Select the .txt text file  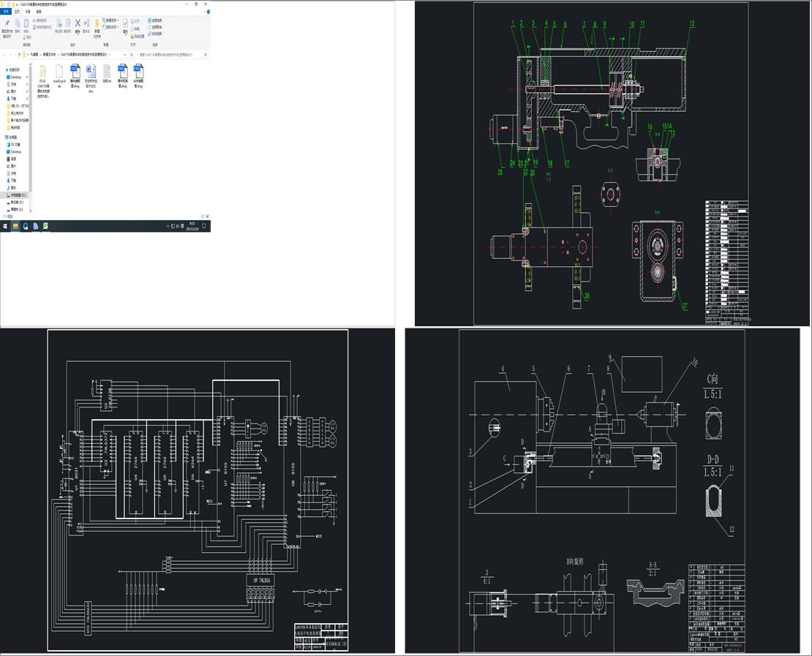(108, 73)
